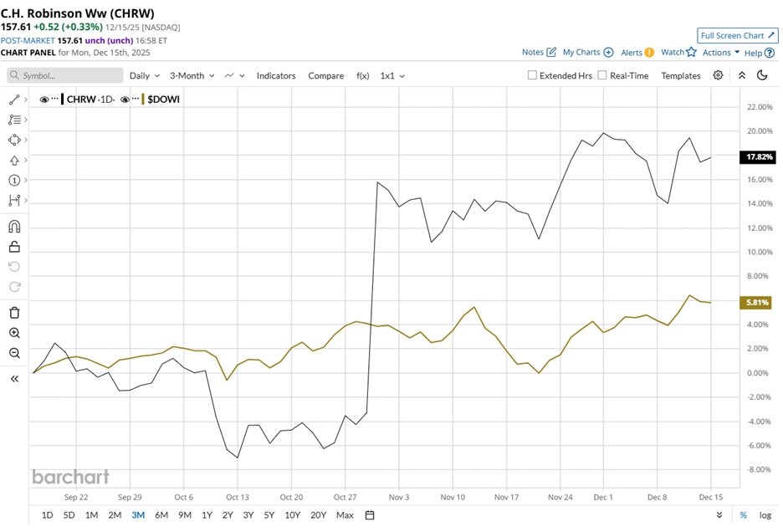Enable the Real-Time checkbox

[602, 75]
